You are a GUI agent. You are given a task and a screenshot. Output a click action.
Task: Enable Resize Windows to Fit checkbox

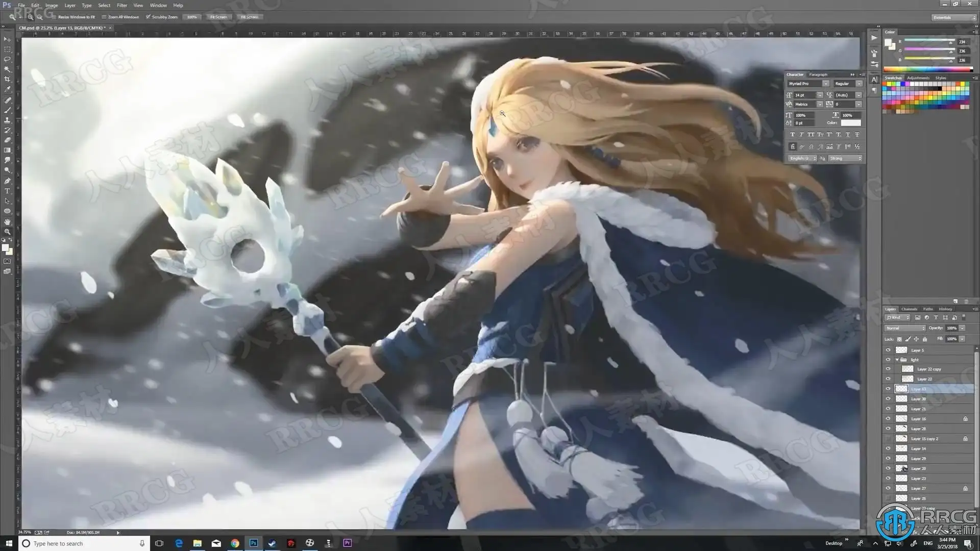[x=54, y=17]
